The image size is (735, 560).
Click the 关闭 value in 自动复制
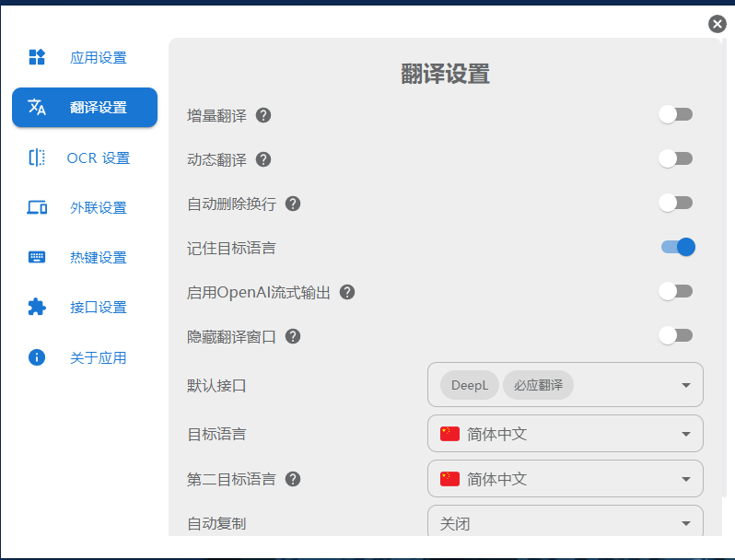tap(455, 523)
